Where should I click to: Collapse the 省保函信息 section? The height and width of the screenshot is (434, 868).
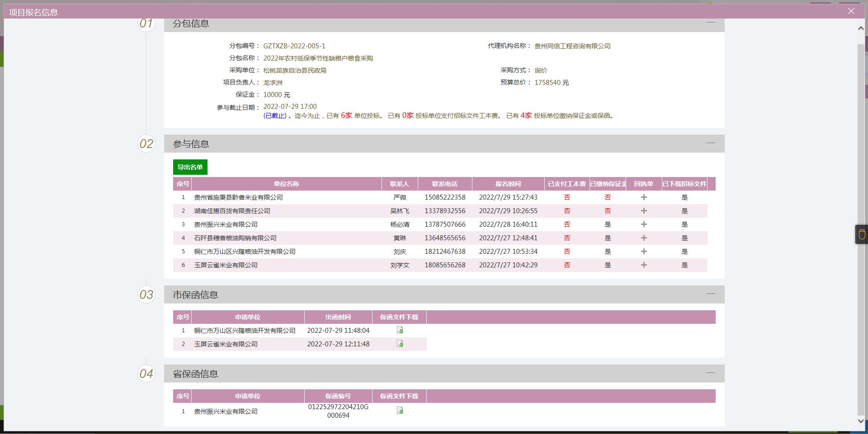click(711, 373)
